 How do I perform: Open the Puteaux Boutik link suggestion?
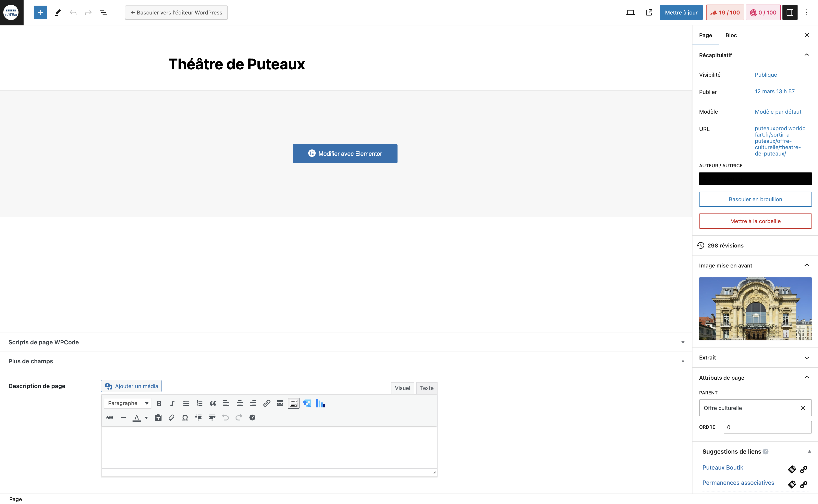[723, 468]
